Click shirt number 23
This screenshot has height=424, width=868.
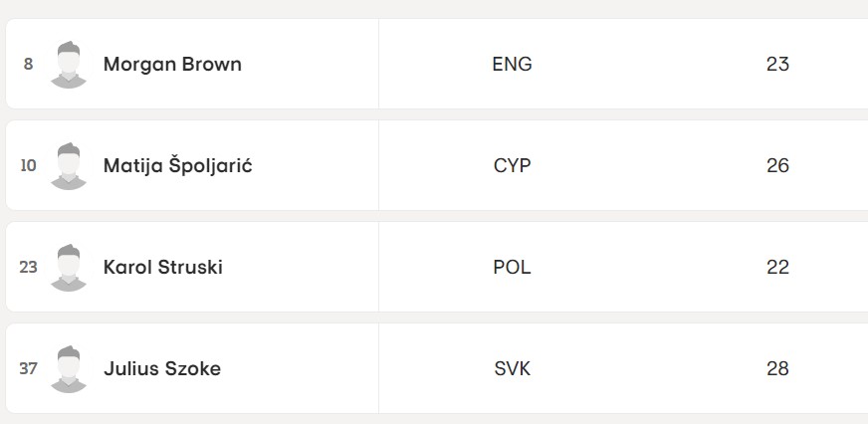(28, 268)
